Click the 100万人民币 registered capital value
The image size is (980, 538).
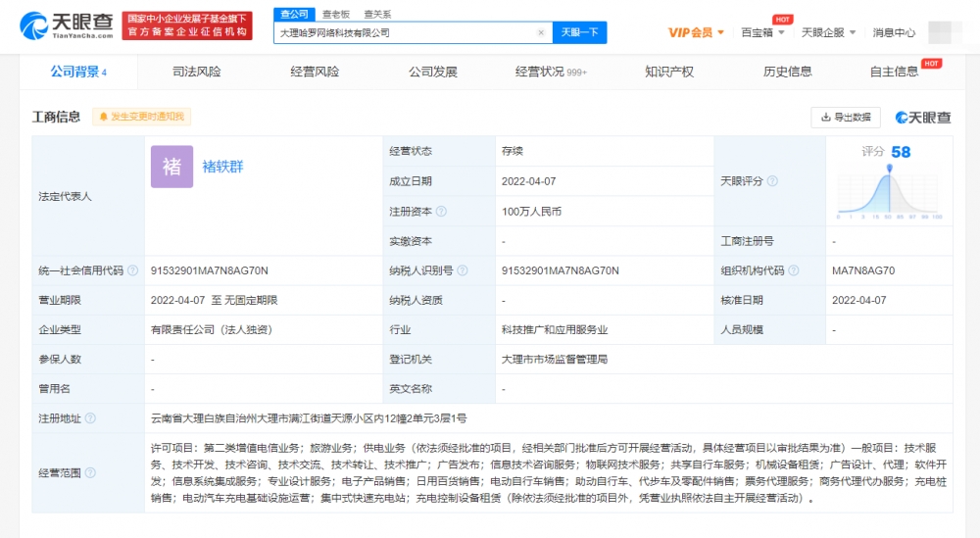point(531,212)
